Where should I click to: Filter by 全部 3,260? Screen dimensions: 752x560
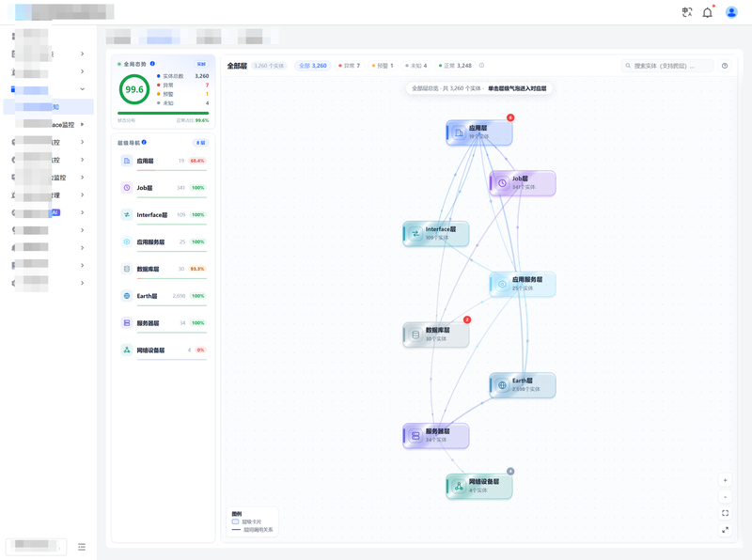click(x=313, y=66)
